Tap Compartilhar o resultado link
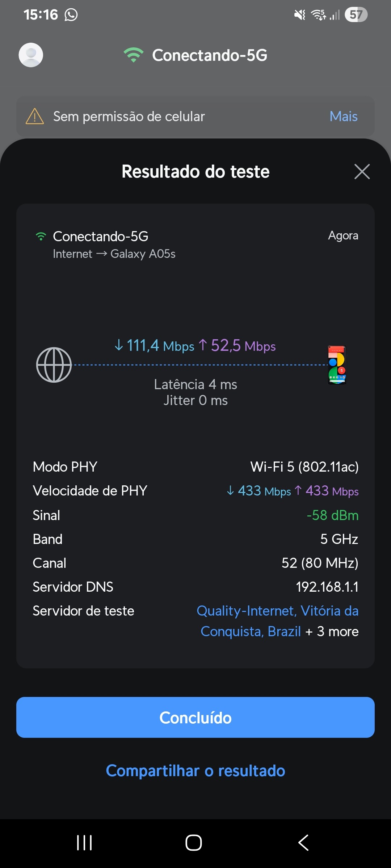Screen dimensions: 391x868 tap(195, 771)
